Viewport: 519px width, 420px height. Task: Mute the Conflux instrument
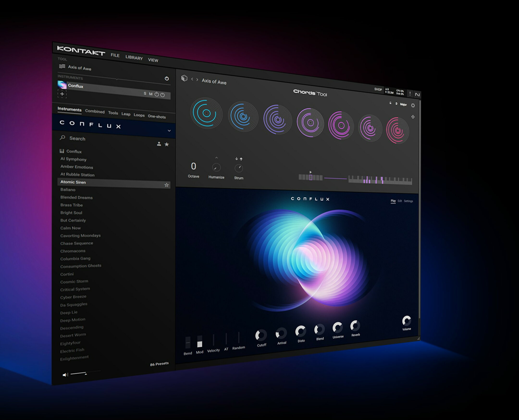point(151,94)
